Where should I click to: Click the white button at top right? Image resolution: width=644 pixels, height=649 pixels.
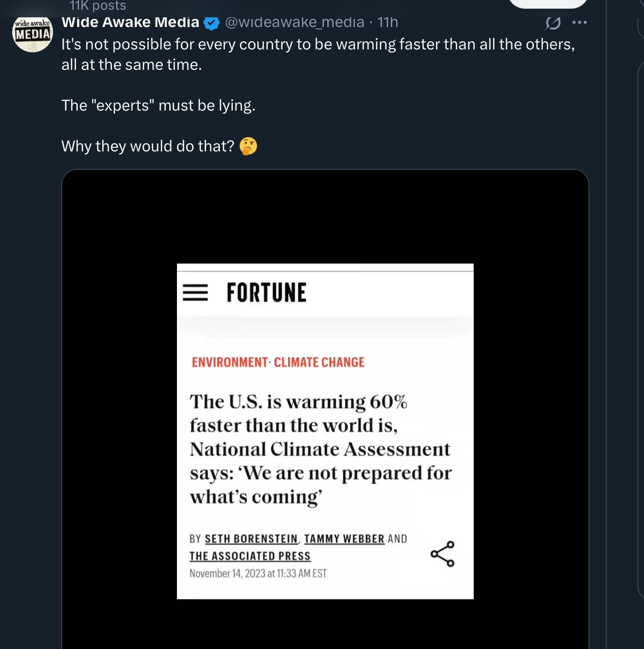[548, 3]
